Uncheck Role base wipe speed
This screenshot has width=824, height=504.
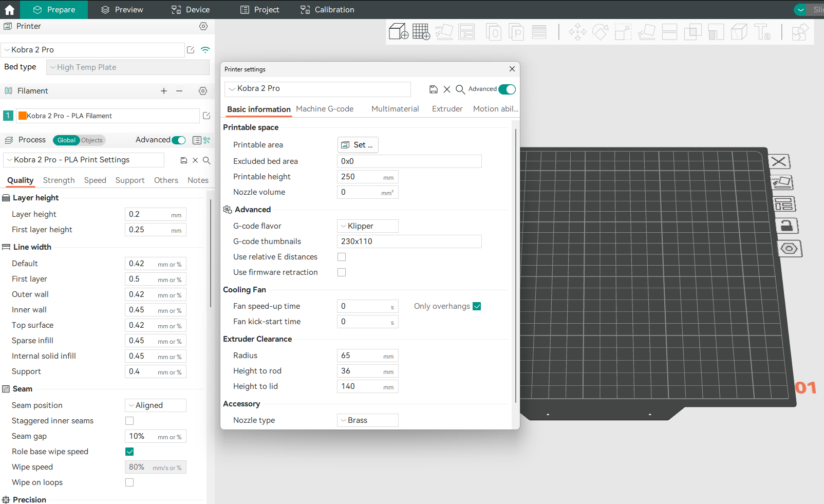[x=129, y=452]
